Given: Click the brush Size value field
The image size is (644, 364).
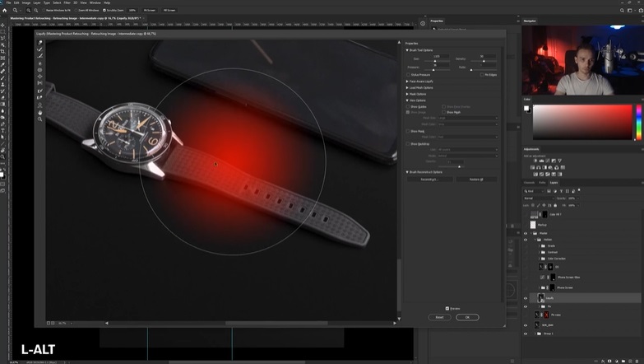Looking at the screenshot, I should 440,56.
